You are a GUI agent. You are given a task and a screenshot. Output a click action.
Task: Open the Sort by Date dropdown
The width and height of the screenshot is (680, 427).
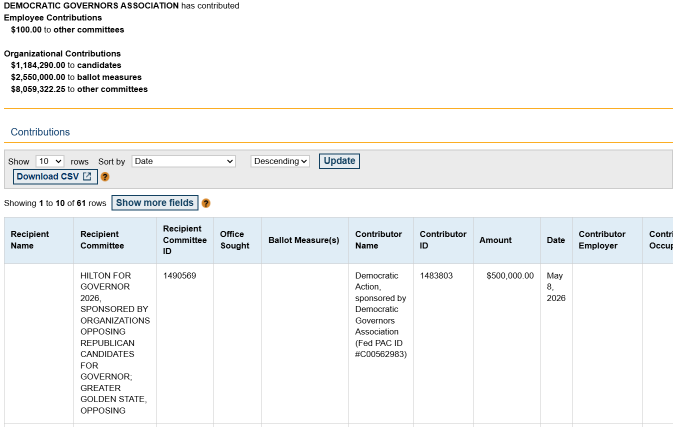click(x=183, y=161)
